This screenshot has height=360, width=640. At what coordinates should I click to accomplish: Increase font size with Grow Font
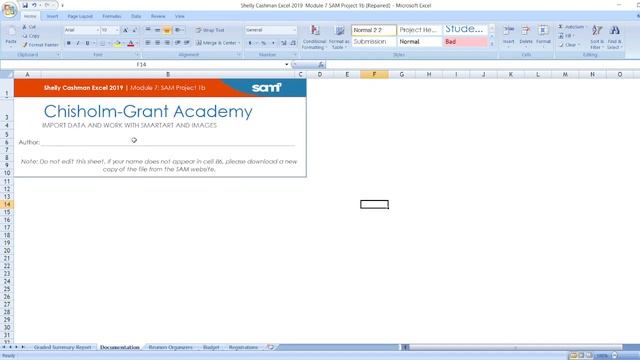pos(125,30)
